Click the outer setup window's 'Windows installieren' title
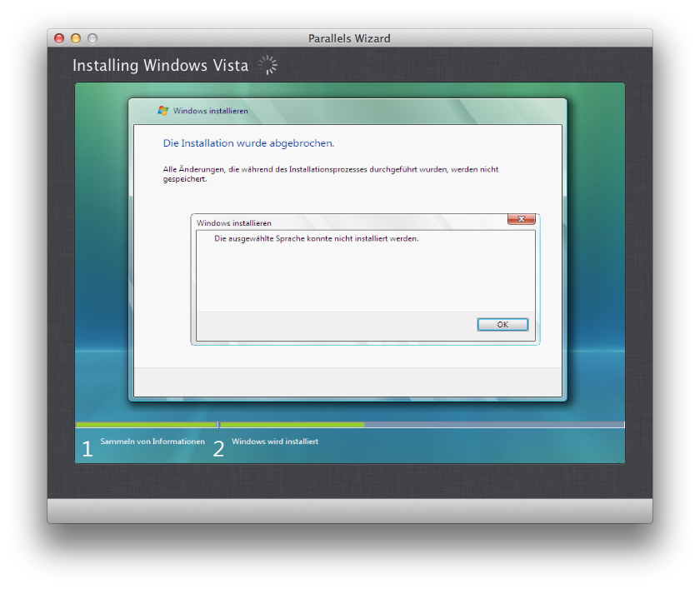 point(211,111)
